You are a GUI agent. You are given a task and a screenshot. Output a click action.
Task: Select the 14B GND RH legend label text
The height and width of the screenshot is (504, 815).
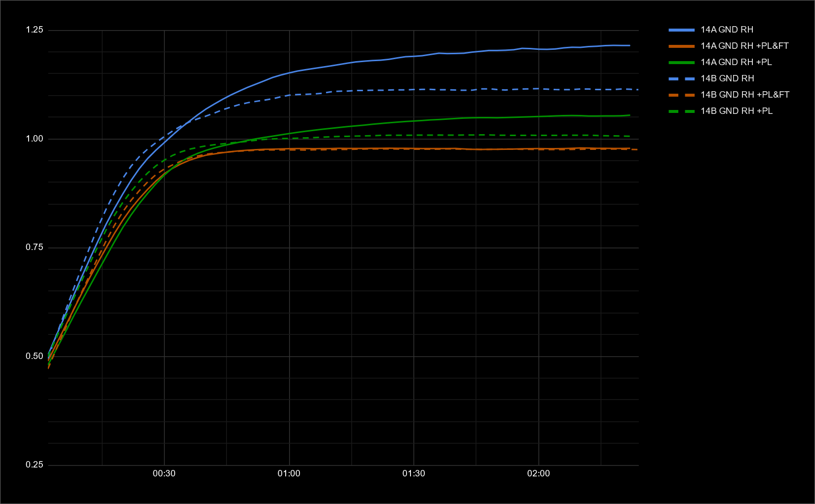click(728, 78)
